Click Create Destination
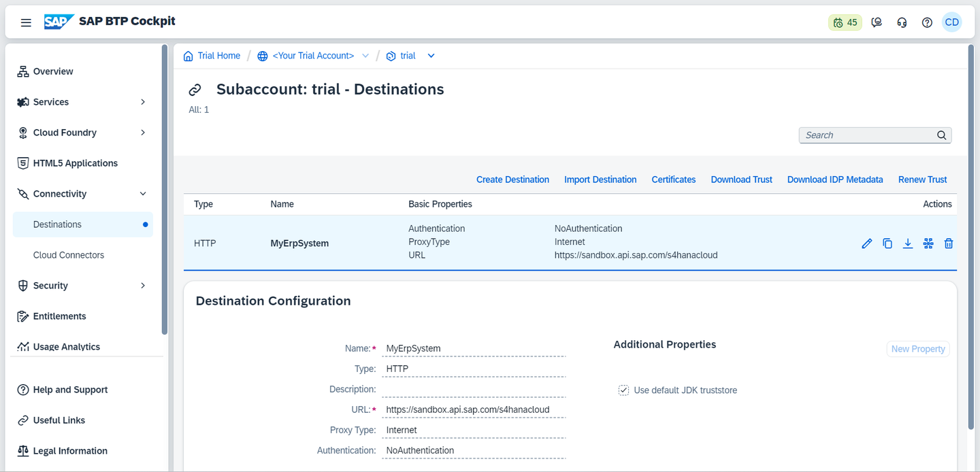 pos(512,180)
